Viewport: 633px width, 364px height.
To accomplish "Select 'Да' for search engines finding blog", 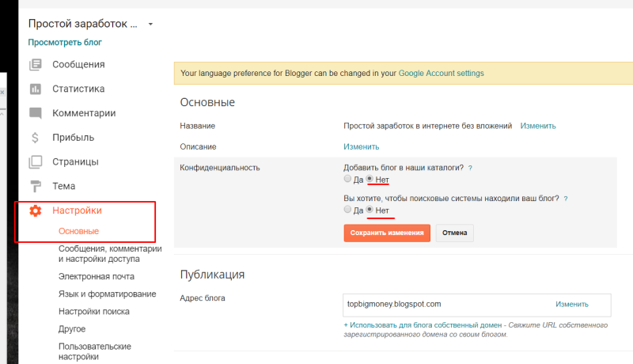I will click(348, 210).
